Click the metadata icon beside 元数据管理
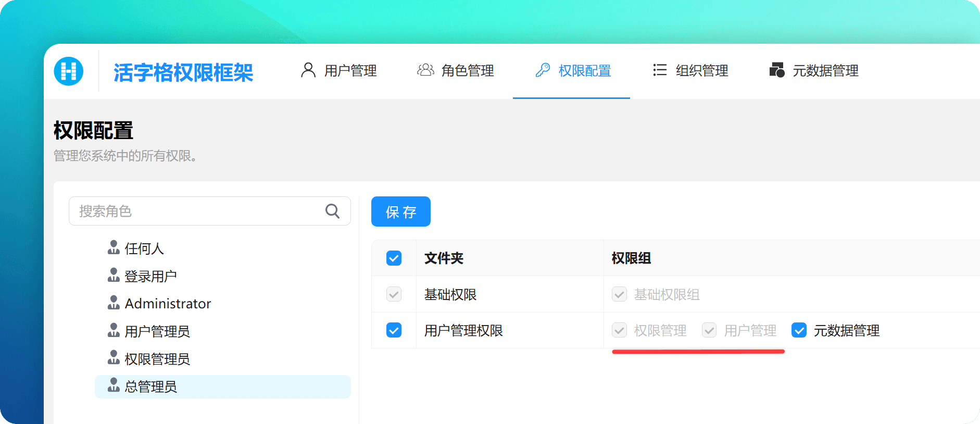 [x=777, y=70]
